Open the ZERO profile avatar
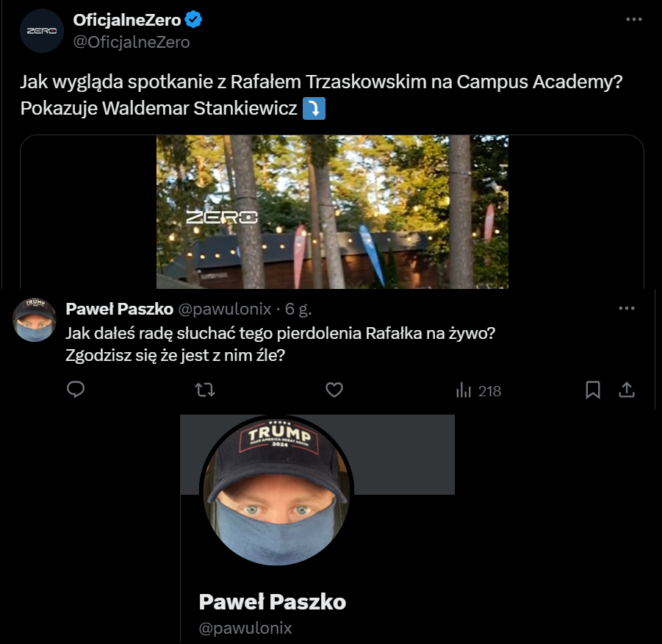Viewport: 662px width, 644px height. [42, 31]
